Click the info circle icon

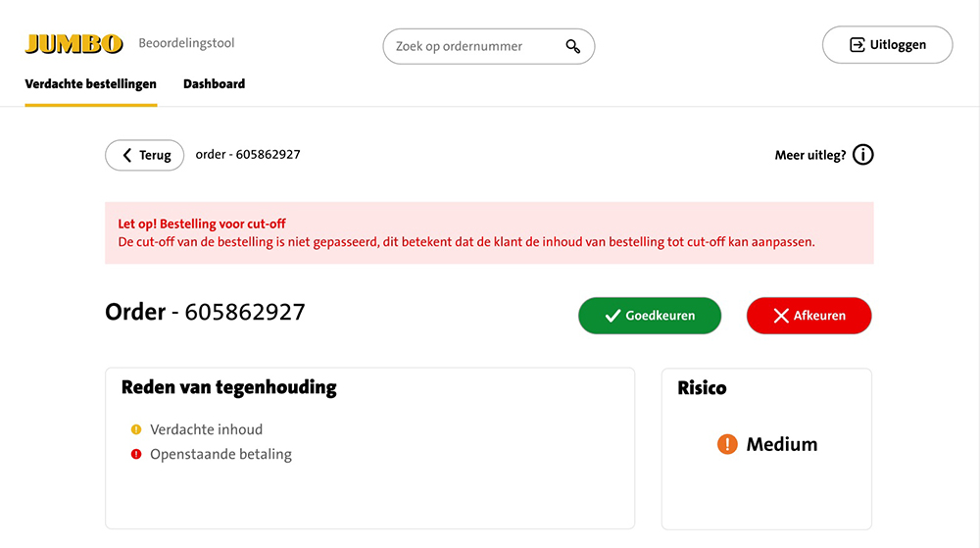[x=862, y=155]
